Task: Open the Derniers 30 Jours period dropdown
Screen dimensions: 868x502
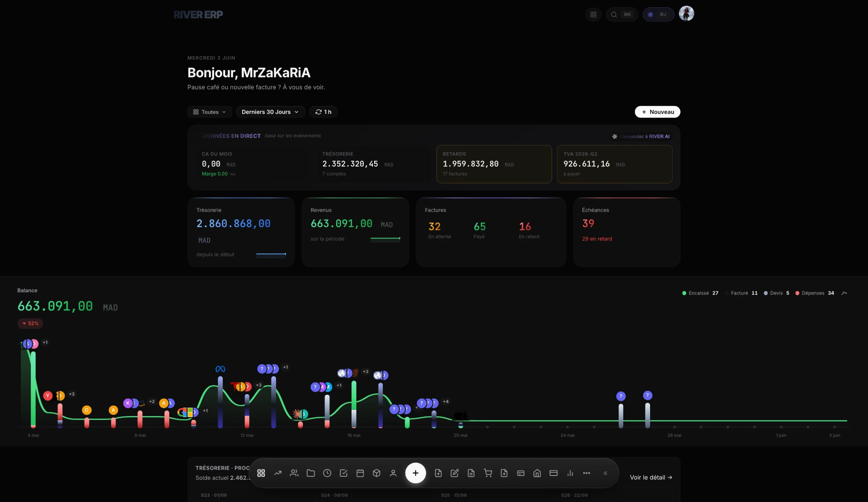Action: coord(270,112)
